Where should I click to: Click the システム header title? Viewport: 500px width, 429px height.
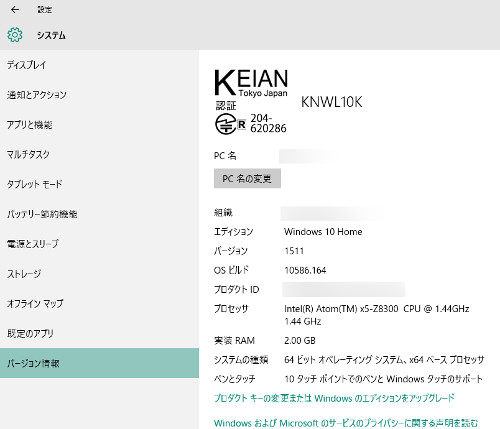coord(51,35)
